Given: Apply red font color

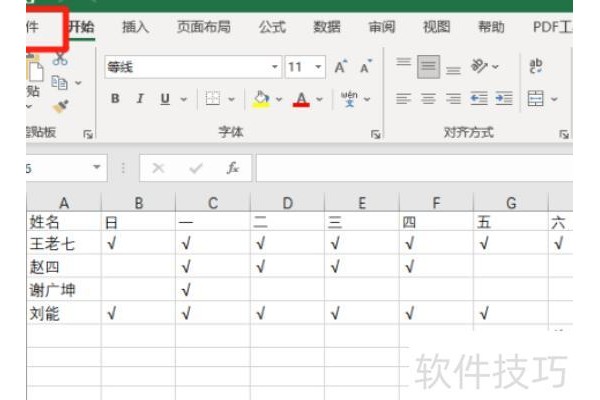Looking at the screenshot, I should pyautogui.click(x=301, y=99).
